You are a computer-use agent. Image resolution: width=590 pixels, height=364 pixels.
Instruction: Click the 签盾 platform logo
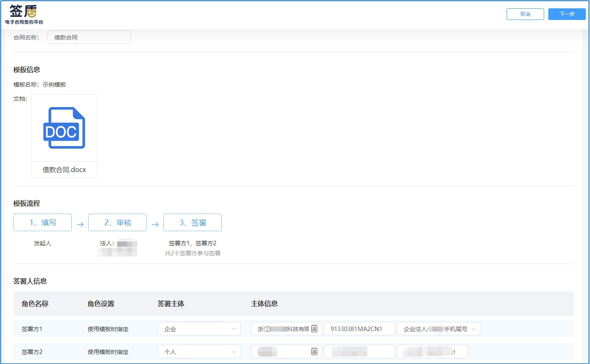(x=24, y=15)
